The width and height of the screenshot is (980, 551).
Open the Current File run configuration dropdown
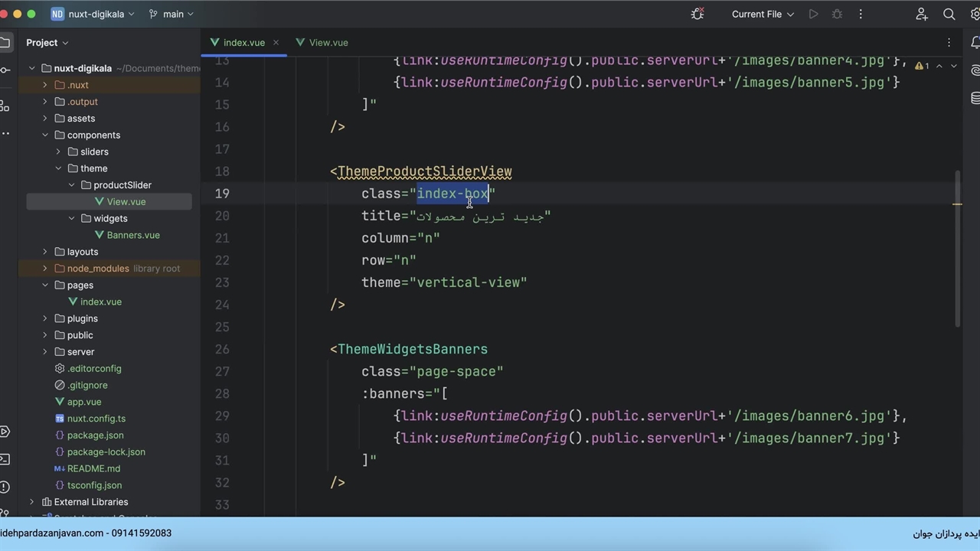click(x=763, y=14)
